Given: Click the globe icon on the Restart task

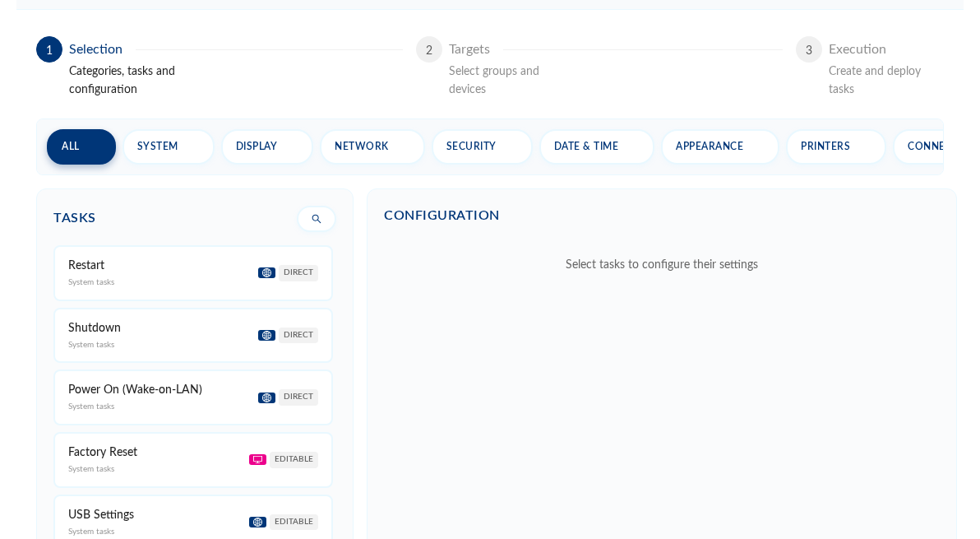Looking at the screenshot, I should click(266, 272).
